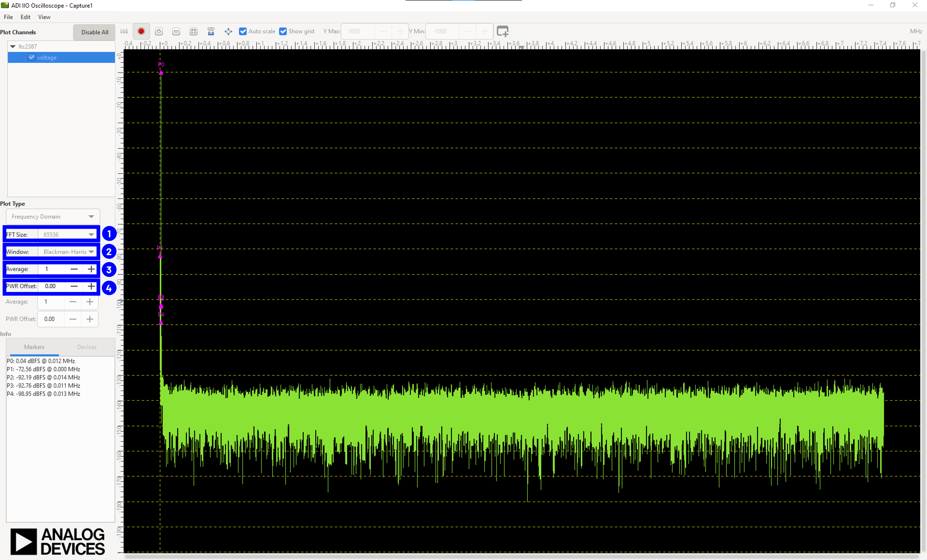Click the Y Max value field

point(358,31)
